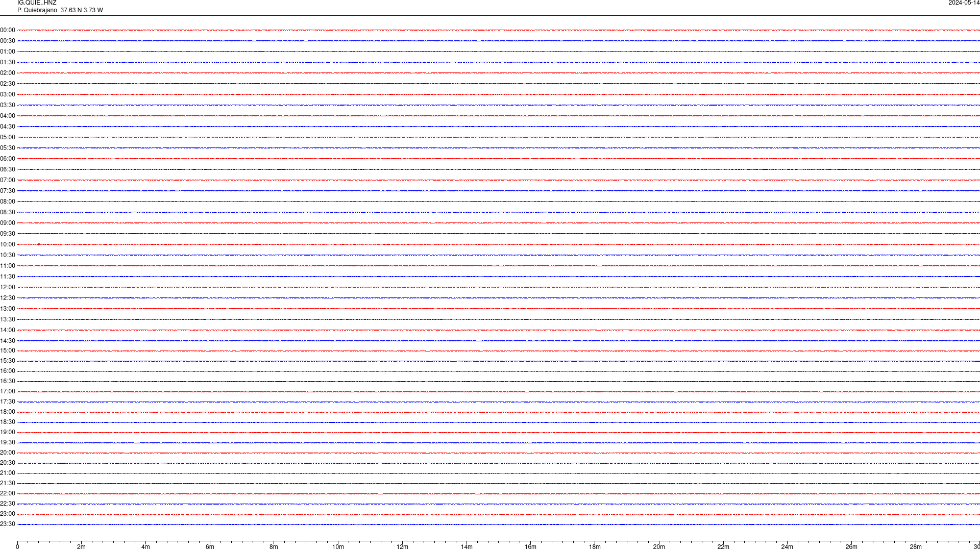Screen dimensions: 980x551
Task: Click the 24m tick on time axis
Action: click(787, 547)
